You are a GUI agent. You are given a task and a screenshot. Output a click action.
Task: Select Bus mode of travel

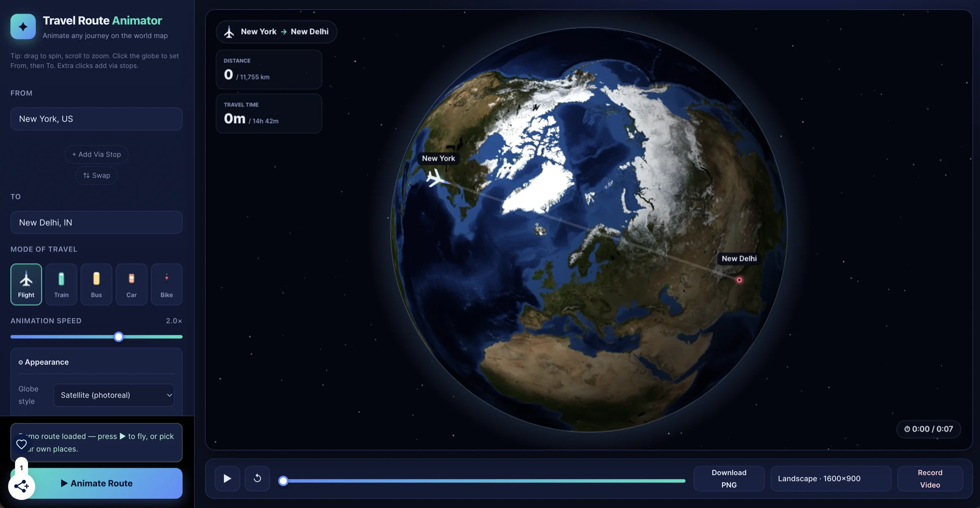(96, 284)
